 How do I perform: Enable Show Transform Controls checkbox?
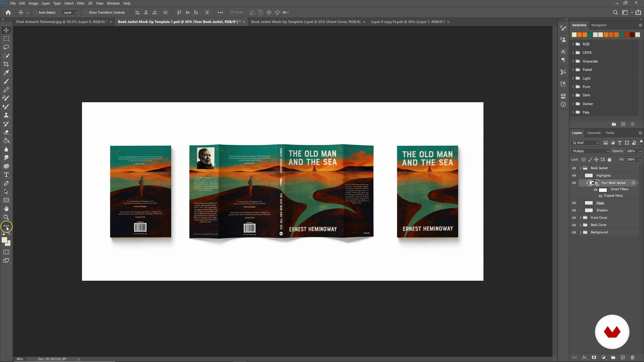tap(86, 13)
